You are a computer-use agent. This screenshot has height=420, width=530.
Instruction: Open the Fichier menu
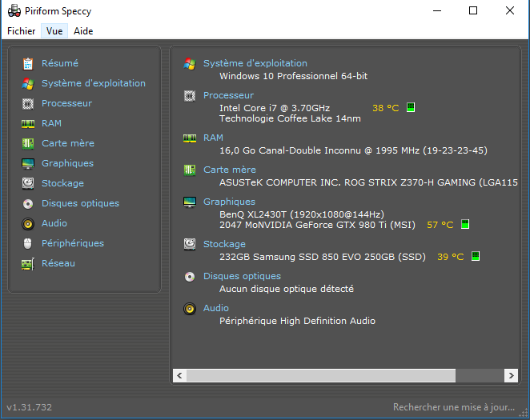22,31
